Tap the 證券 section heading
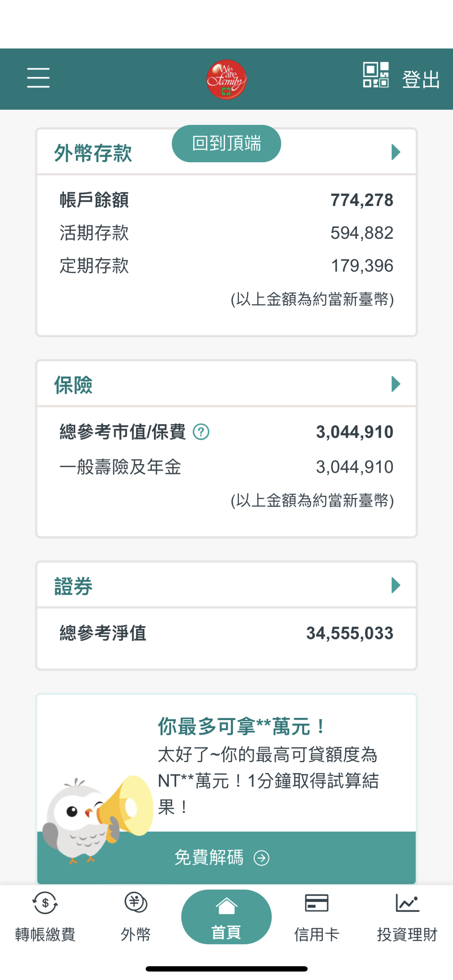 click(73, 586)
